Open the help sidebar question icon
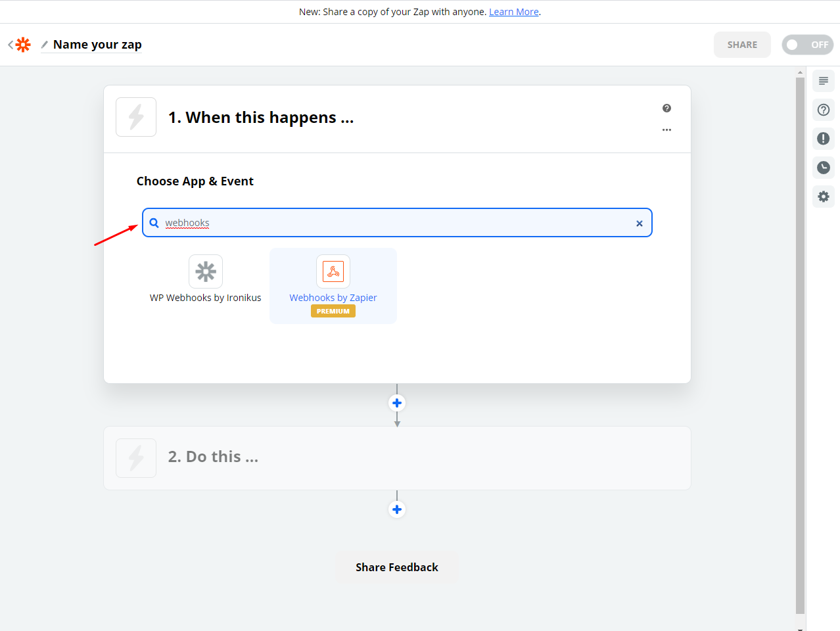The image size is (840, 631). pyautogui.click(x=824, y=110)
